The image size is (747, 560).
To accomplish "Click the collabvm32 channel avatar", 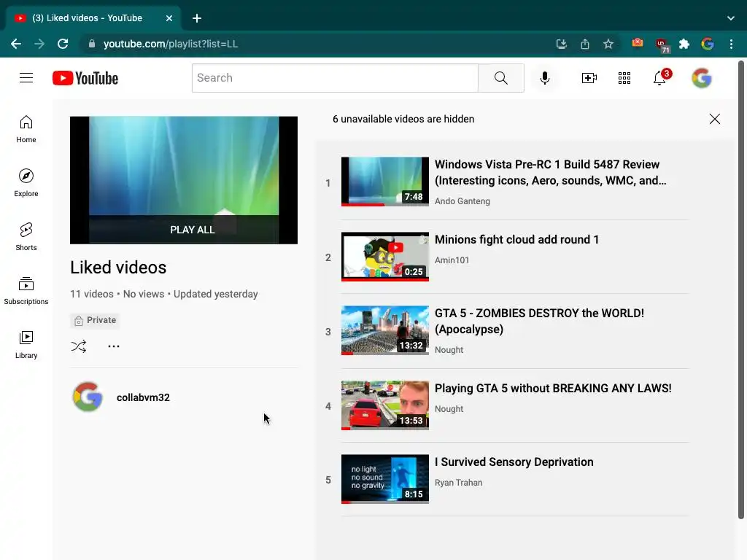I will tap(88, 397).
